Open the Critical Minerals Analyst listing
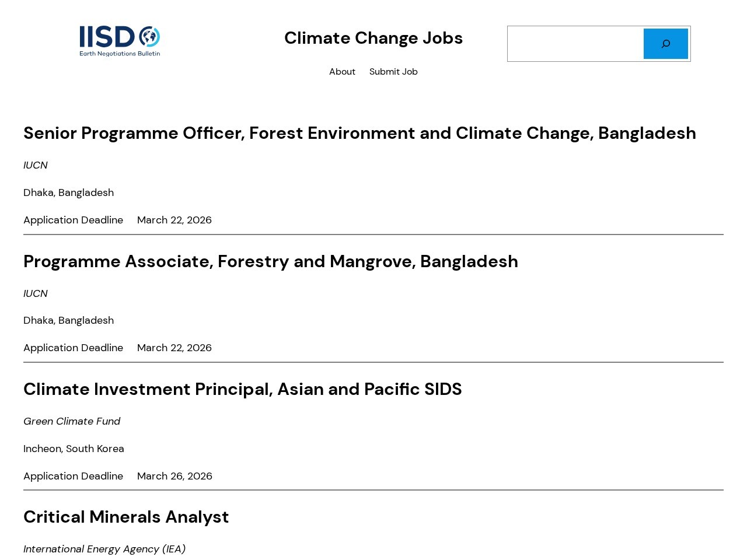 click(126, 517)
